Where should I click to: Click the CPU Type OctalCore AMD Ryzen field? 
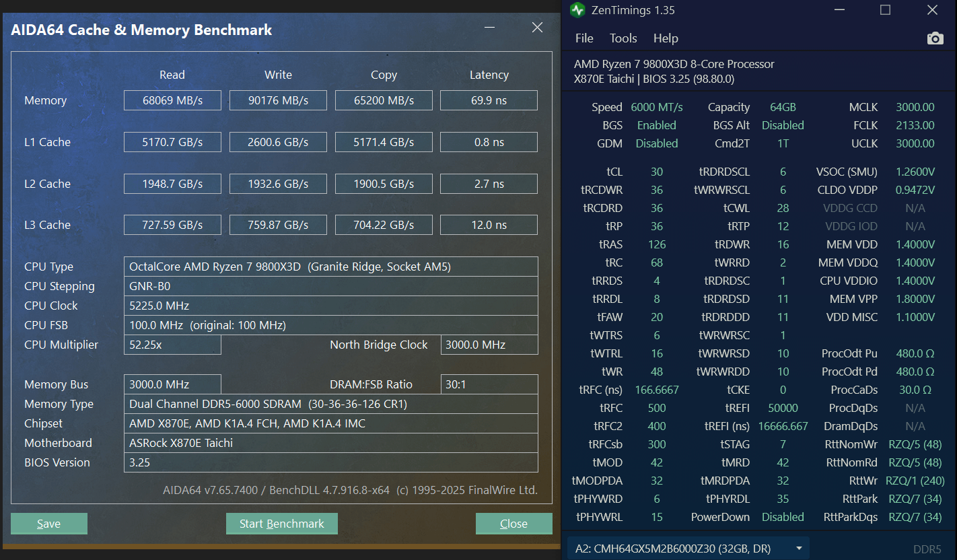(x=331, y=267)
